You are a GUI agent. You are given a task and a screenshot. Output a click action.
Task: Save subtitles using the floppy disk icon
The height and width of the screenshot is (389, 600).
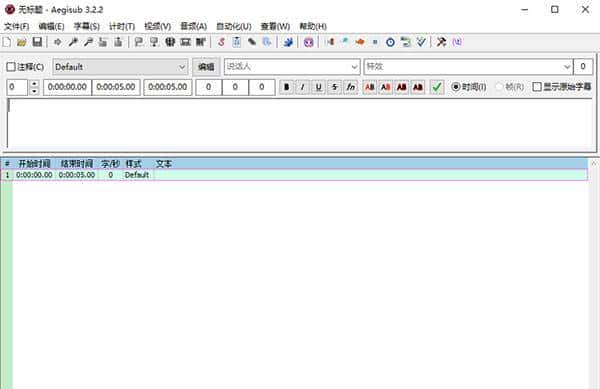point(37,42)
